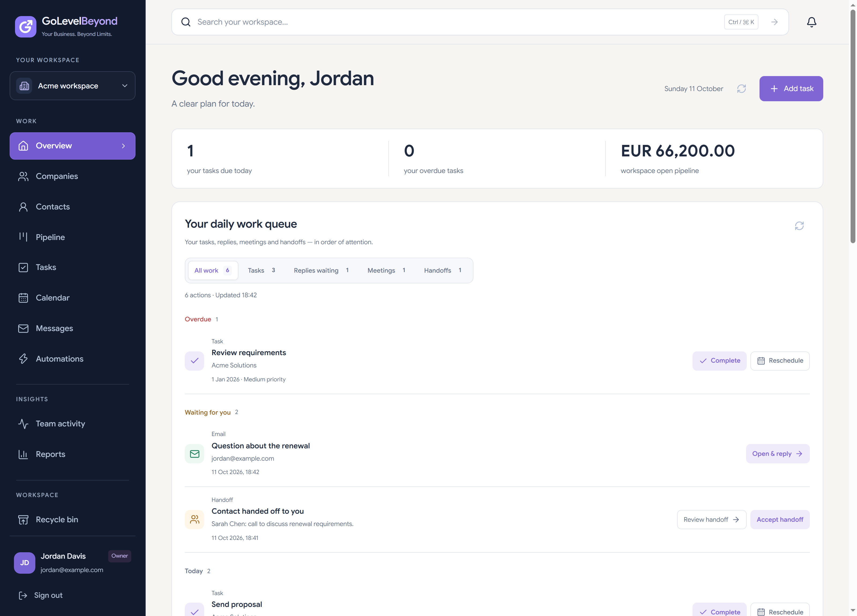Go to Contacts in the sidebar
The height and width of the screenshot is (616, 857).
click(73, 207)
